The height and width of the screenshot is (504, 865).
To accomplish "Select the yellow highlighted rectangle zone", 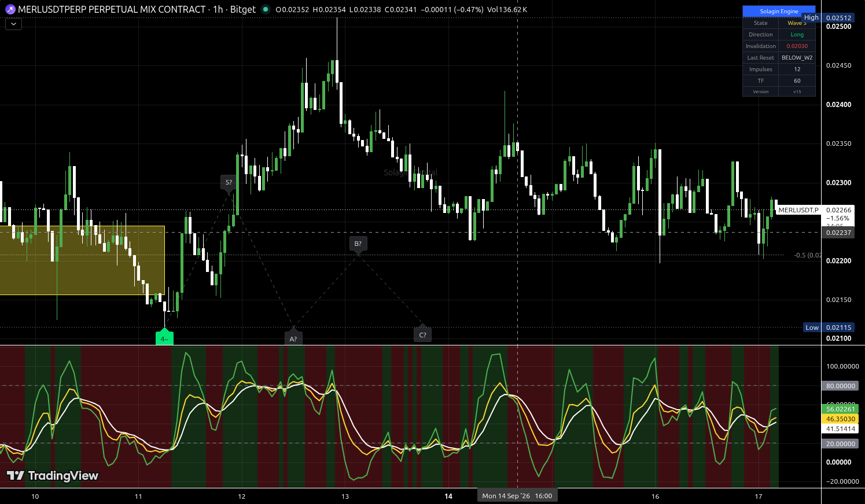I will tap(82, 260).
